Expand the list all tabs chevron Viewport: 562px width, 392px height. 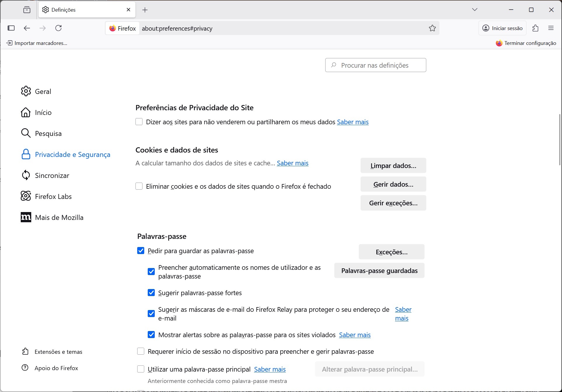click(474, 10)
